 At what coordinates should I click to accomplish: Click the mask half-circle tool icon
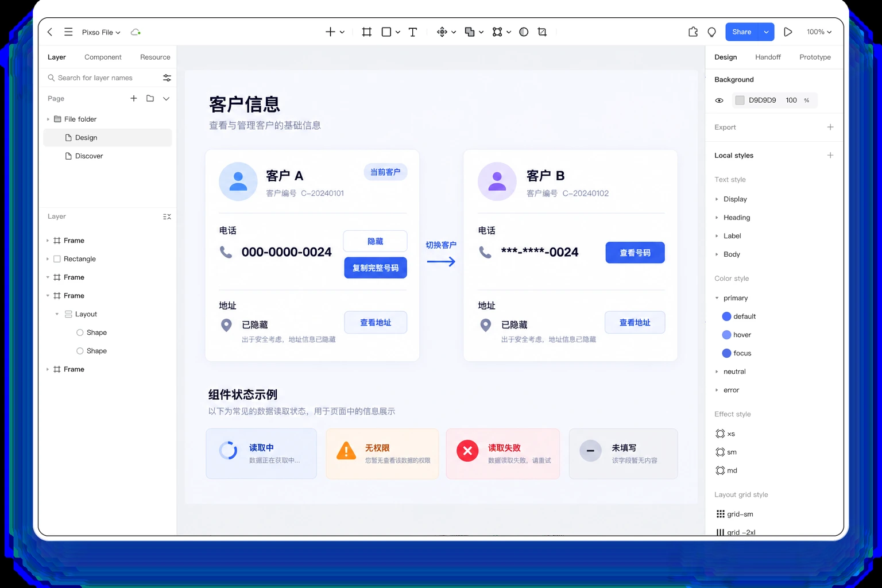pyautogui.click(x=524, y=32)
